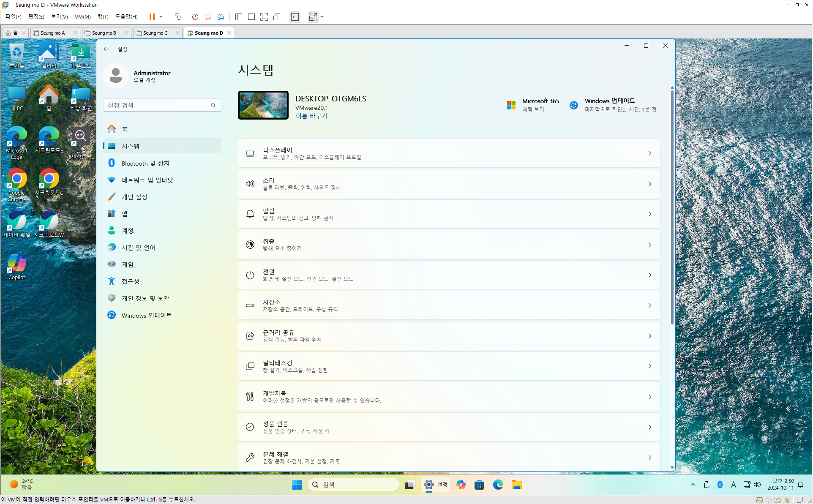Click the 휴지통 recycle bin desktop icon
Image resolution: width=813 pixels, height=504 pixels.
click(17, 56)
